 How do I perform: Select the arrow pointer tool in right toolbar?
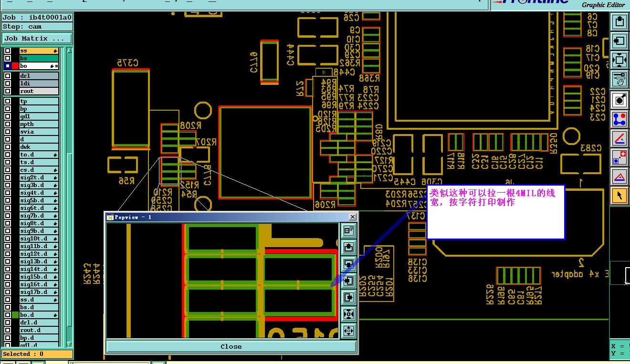point(619,195)
